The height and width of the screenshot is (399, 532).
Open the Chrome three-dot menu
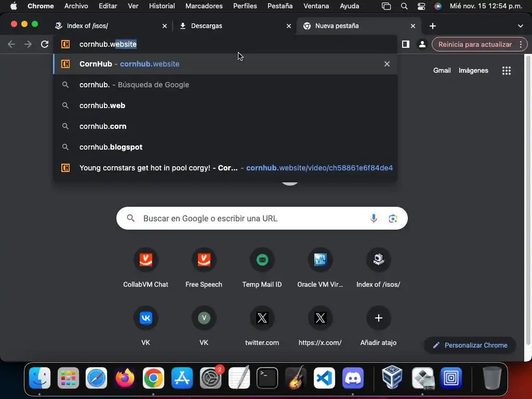(x=521, y=44)
